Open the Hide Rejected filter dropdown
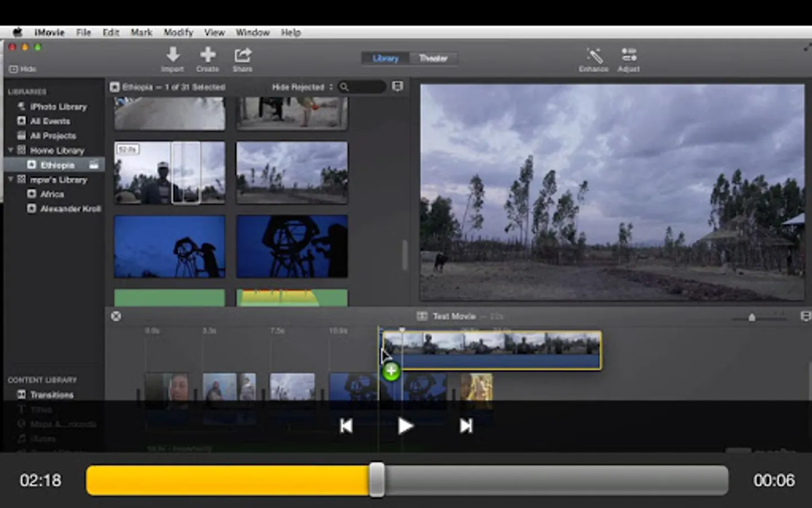Viewport: 812px width, 508px height. (302, 87)
